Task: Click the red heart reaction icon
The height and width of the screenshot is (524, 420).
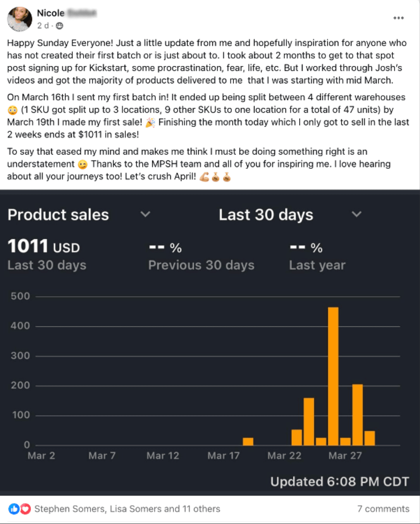Action: point(26,509)
